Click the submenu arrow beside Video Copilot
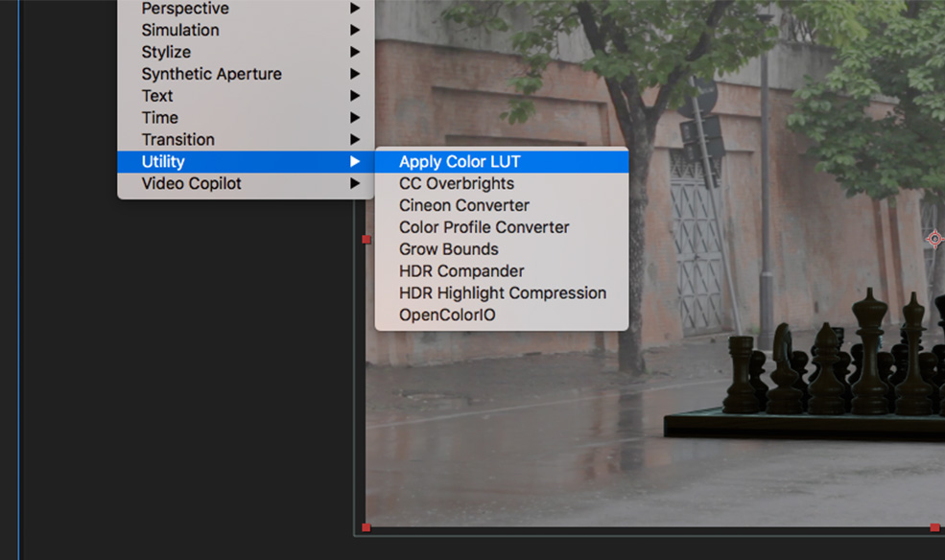 355,184
